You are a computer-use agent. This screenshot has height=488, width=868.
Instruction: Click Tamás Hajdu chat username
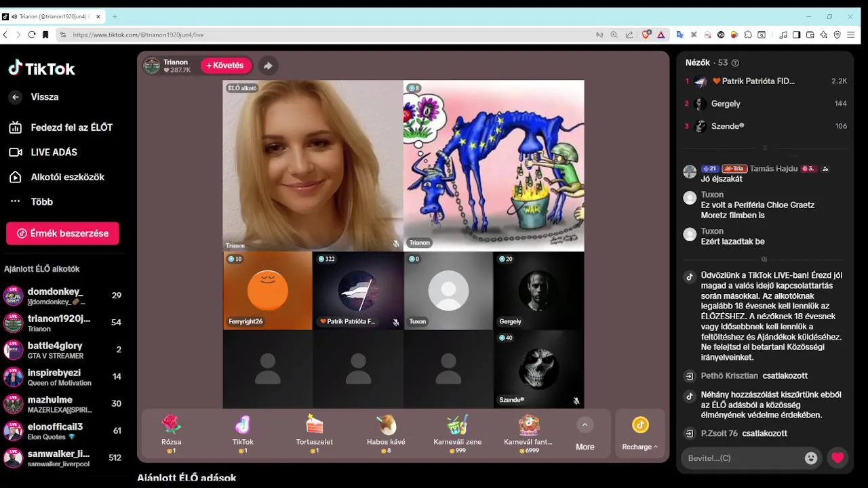coord(774,168)
